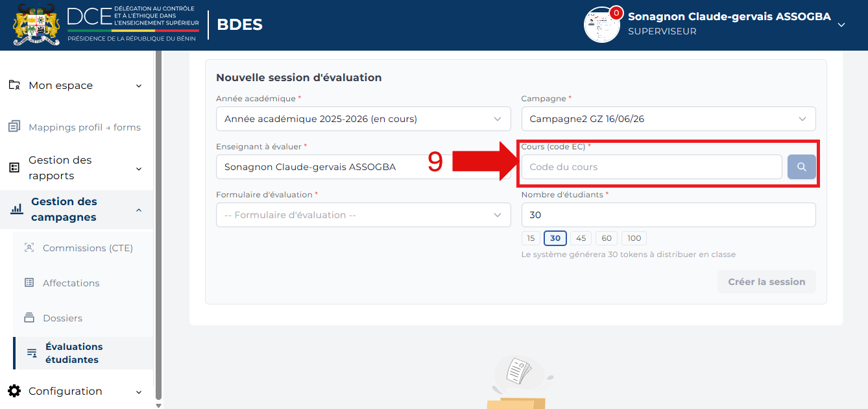Expand the Mon espace menu chevron
Viewport: 868px width, 409px height.
(x=139, y=86)
